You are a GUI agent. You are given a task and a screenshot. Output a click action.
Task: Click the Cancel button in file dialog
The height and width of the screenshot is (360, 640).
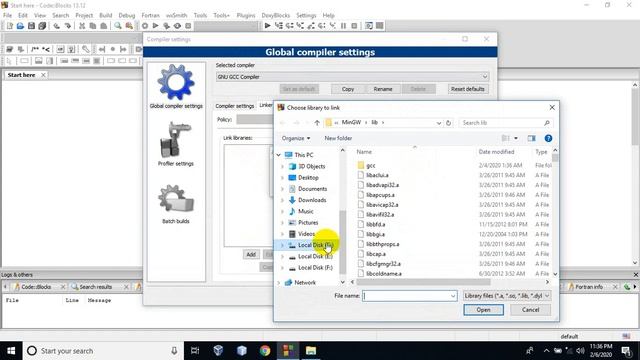tap(530, 310)
